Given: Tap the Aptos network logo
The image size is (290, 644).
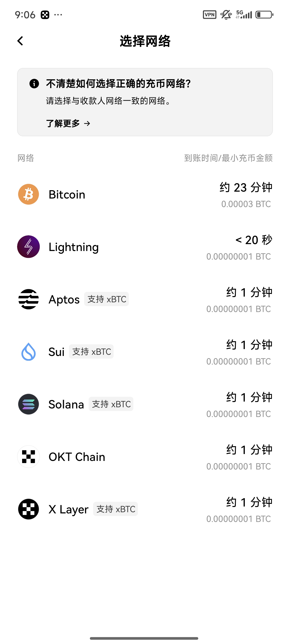Looking at the screenshot, I should (29, 299).
